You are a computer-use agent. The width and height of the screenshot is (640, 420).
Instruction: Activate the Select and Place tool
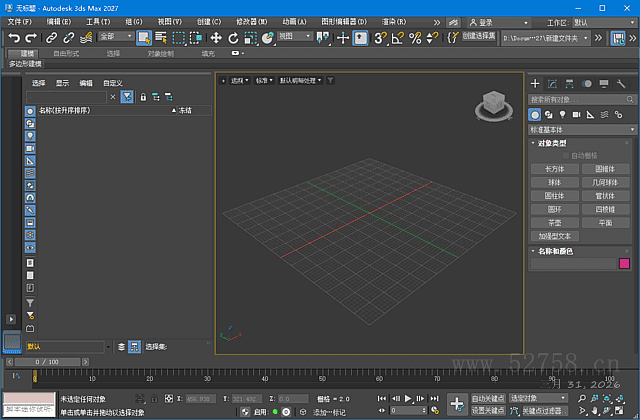(x=267, y=38)
